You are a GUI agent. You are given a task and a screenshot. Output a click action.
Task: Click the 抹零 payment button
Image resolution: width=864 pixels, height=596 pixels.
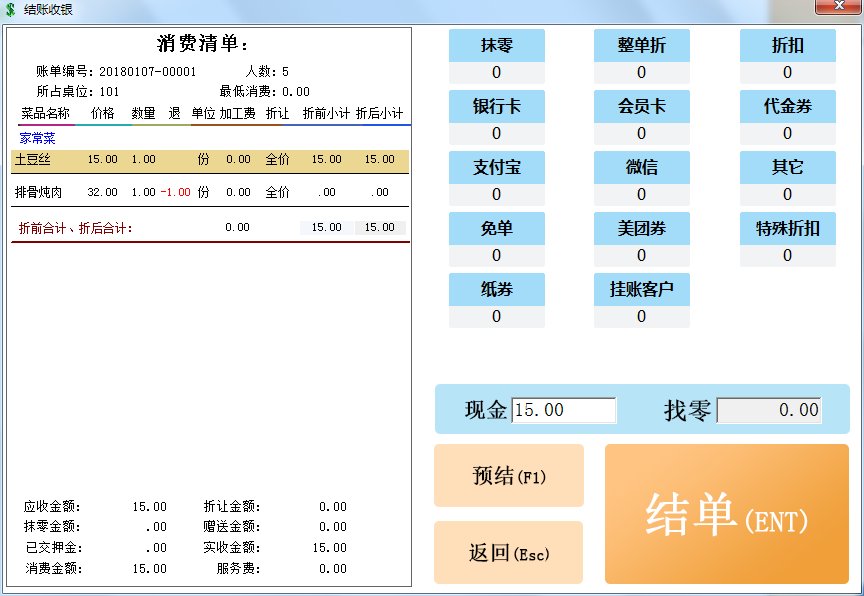[x=497, y=46]
